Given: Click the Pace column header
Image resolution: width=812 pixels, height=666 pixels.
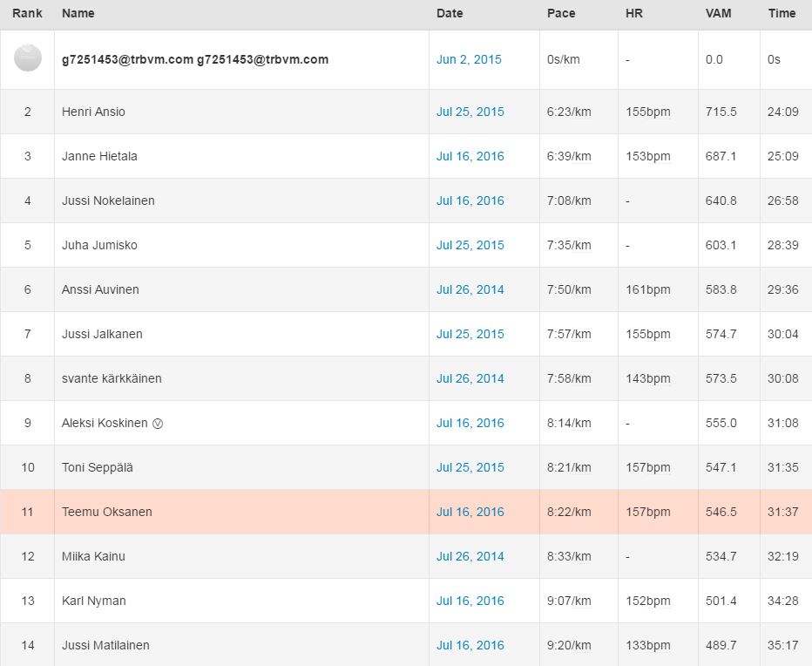Looking at the screenshot, I should [561, 13].
